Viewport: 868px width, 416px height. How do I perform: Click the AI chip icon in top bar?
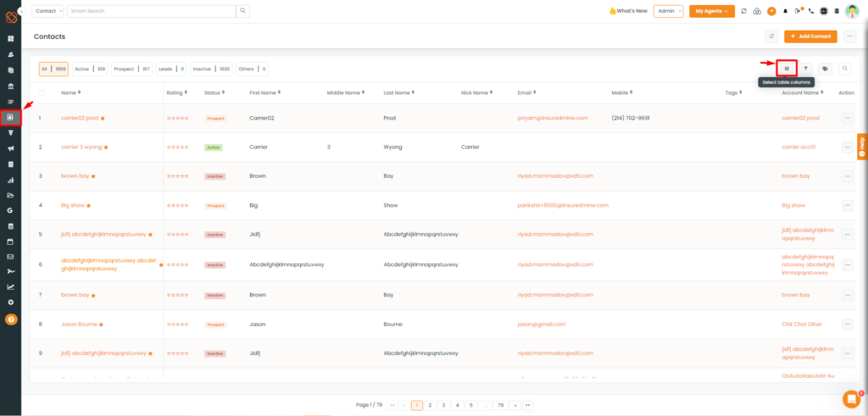tap(824, 11)
